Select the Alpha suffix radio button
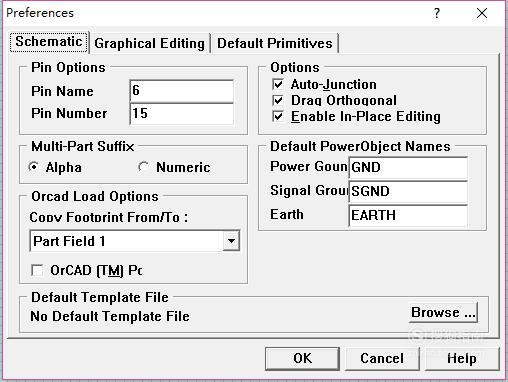 tap(33, 167)
